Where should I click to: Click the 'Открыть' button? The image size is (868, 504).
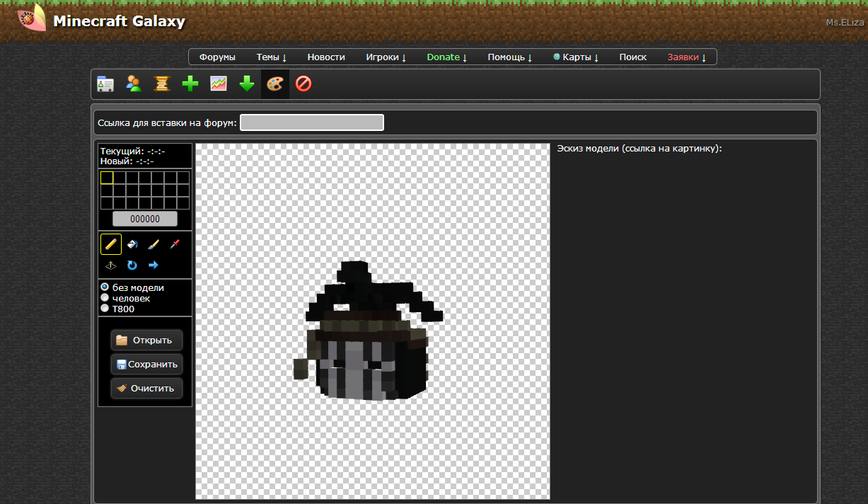(x=146, y=340)
